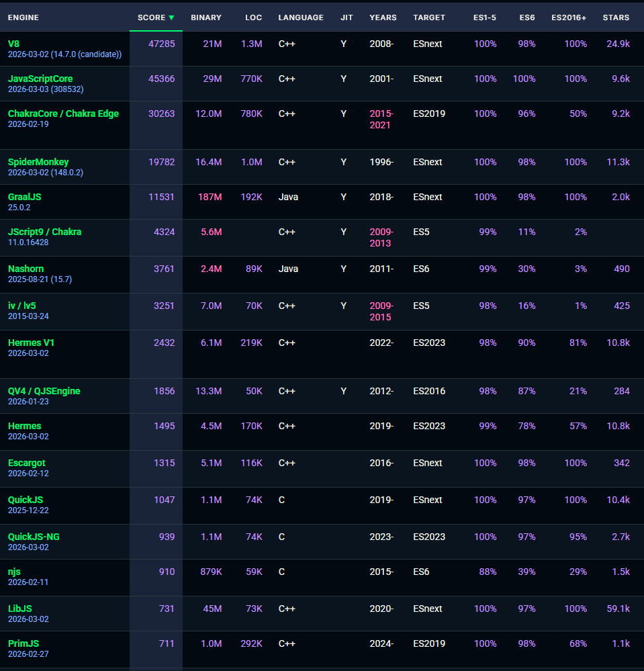
Task: Click the SCORE sort descending arrow
Action: (x=171, y=17)
